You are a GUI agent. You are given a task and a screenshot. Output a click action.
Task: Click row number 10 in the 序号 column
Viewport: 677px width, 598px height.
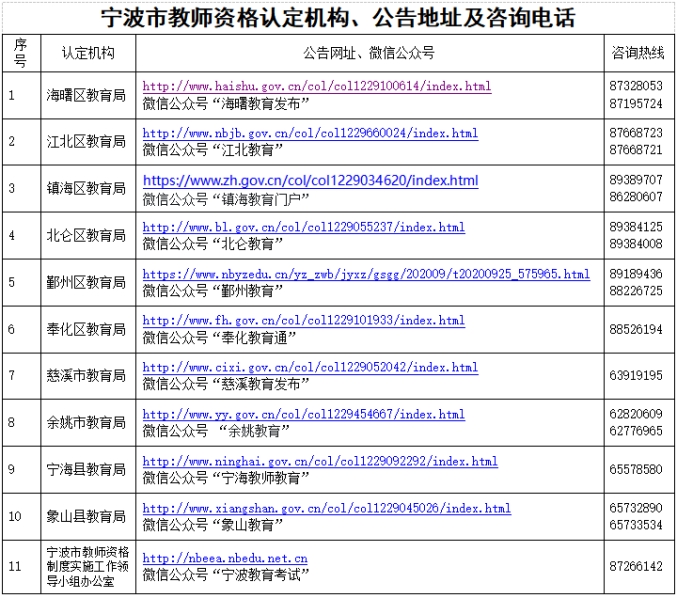[x=15, y=517]
